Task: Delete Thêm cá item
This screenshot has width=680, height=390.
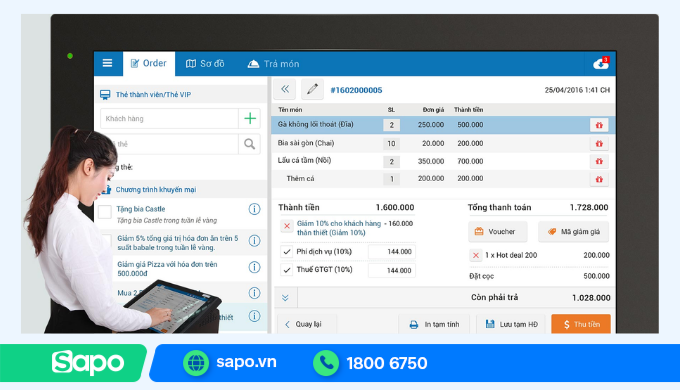Action: pos(599,179)
